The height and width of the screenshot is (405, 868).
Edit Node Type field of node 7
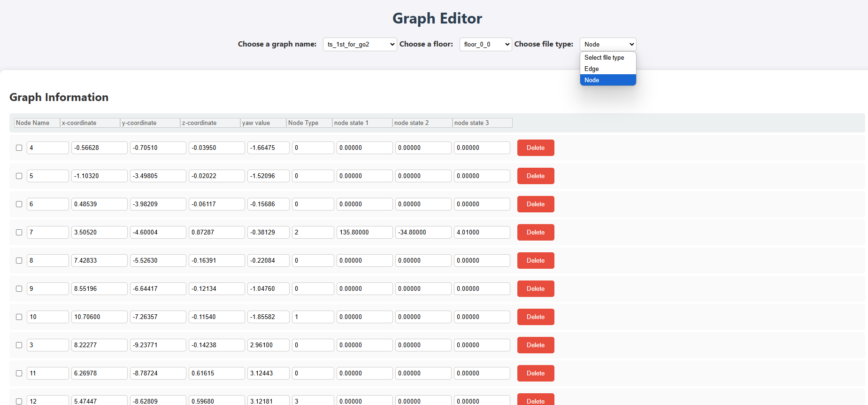(x=313, y=232)
